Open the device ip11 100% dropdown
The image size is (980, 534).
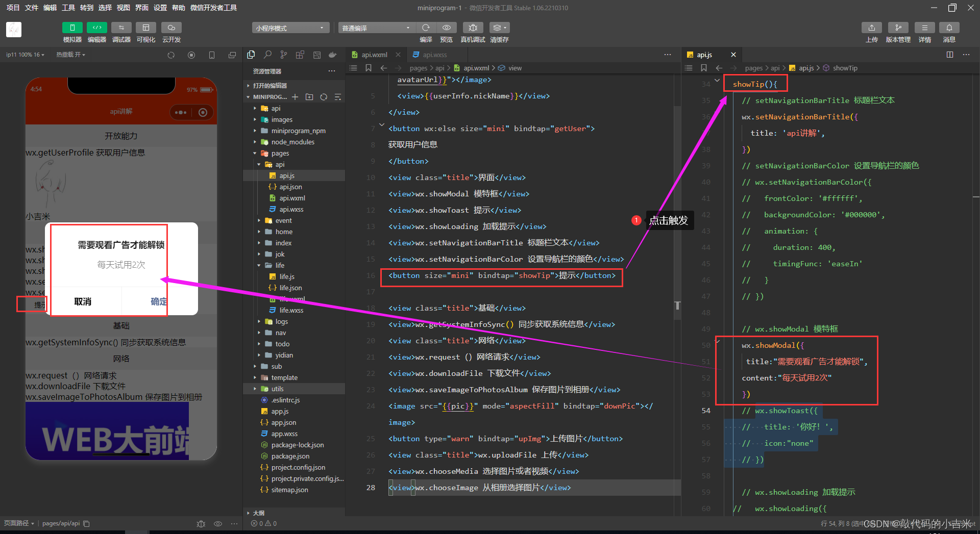pos(25,55)
